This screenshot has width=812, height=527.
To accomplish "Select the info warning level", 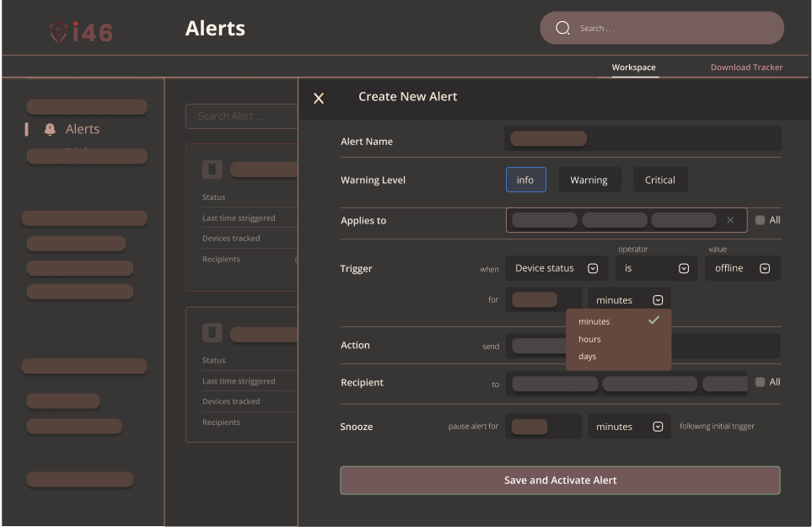I will [525, 180].
